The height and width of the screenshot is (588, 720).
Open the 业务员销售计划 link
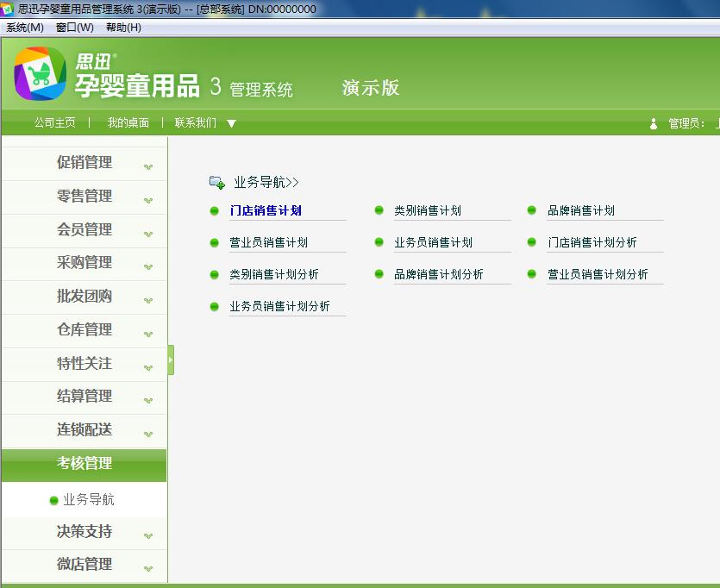(433, 242)
